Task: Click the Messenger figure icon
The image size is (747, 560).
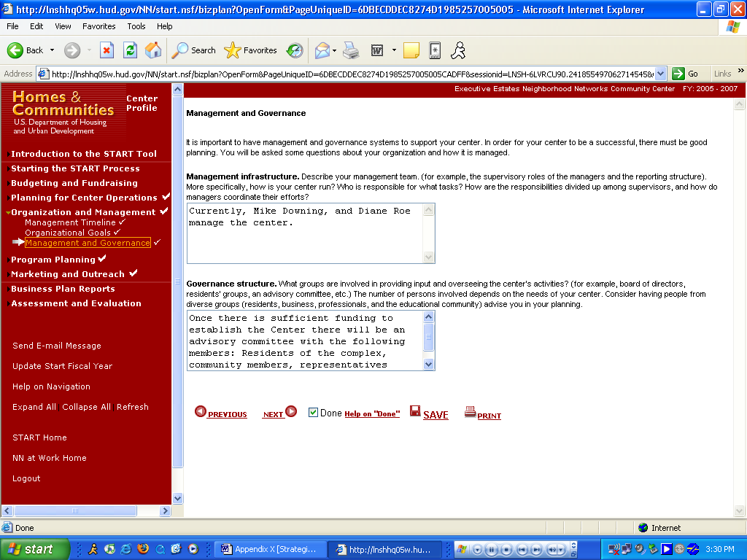Action: coord(458,50)
